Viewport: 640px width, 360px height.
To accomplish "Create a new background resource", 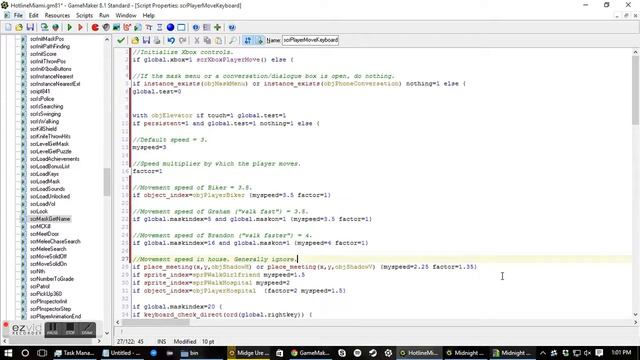I will pos(117,27).
